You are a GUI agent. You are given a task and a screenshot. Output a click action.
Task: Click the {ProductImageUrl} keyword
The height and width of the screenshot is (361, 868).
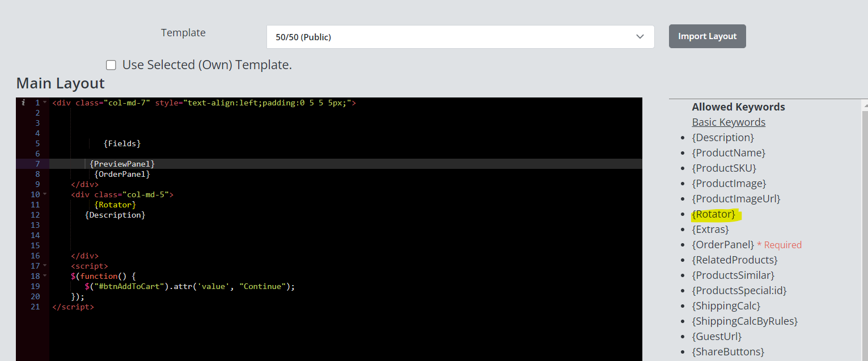736,199
